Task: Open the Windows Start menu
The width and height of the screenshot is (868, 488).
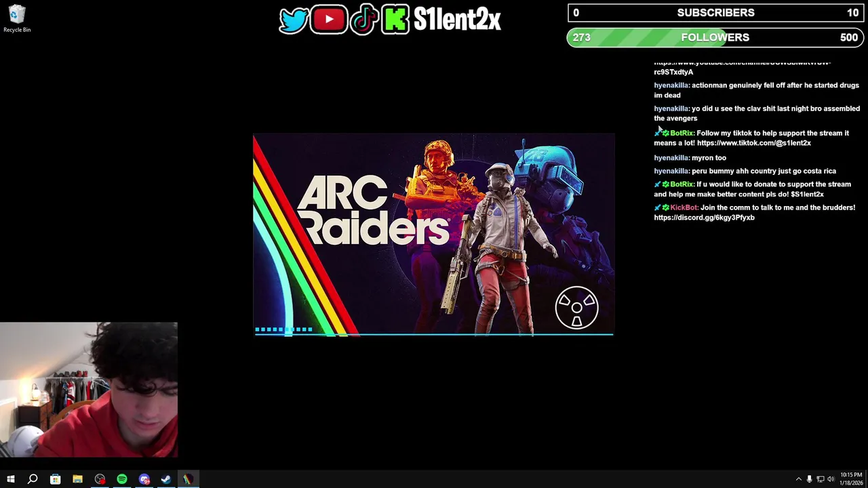Action: pos(10,479)
